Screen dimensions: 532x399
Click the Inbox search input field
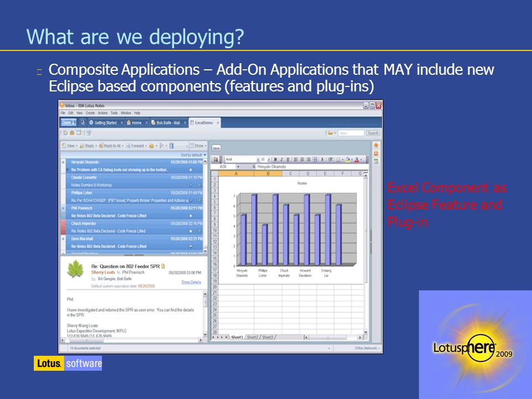351,133
